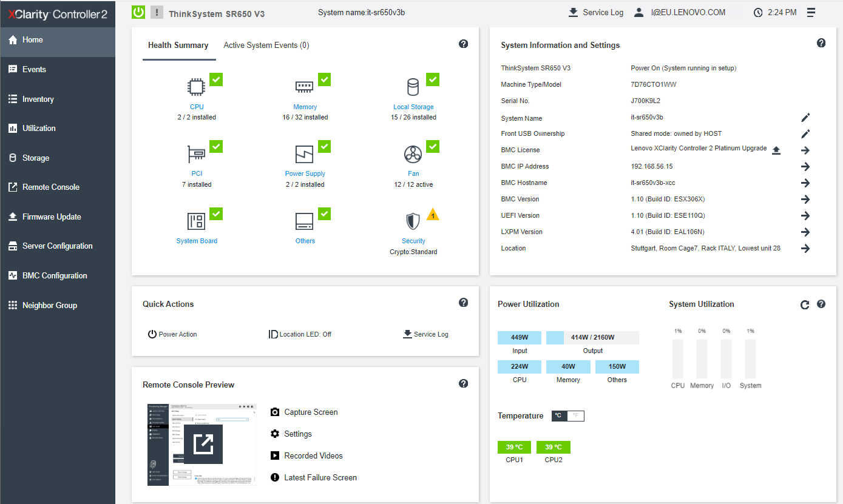Open help for Quick Actions panel
Viewport: 843px width, 504px height.
tap(464, 302)
